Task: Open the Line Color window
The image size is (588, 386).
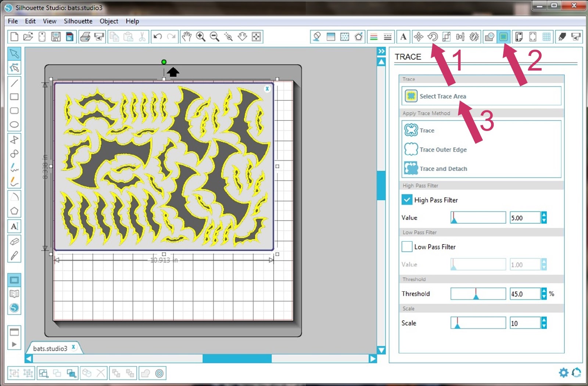Action: pos(374,37)
